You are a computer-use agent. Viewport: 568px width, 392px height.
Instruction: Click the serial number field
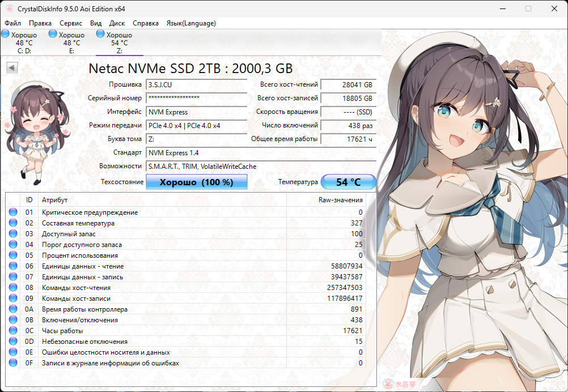(196, 98)
